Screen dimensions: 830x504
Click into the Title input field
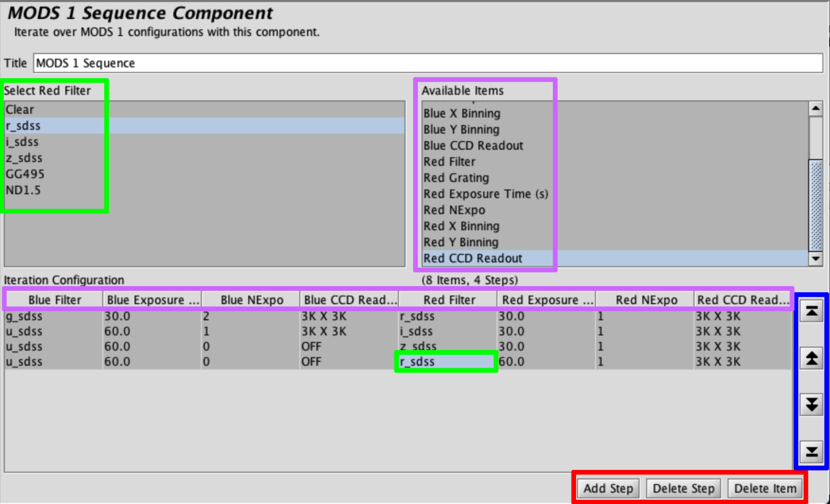[x=428, y=63]
